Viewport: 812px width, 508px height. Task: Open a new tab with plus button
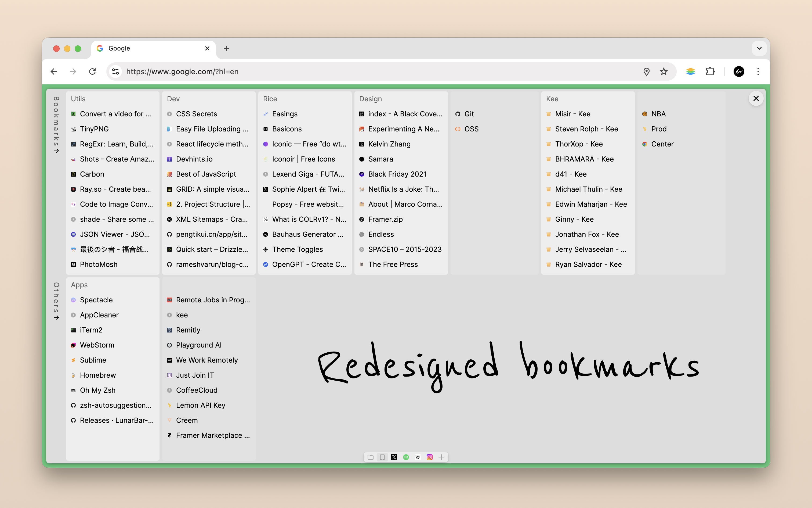(226, 48)
